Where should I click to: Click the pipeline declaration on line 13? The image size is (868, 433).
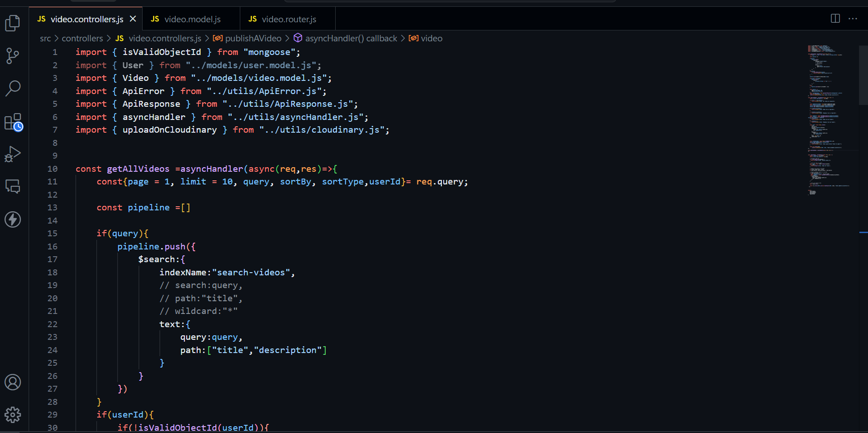pyautogui.click(x=144, y=208)
